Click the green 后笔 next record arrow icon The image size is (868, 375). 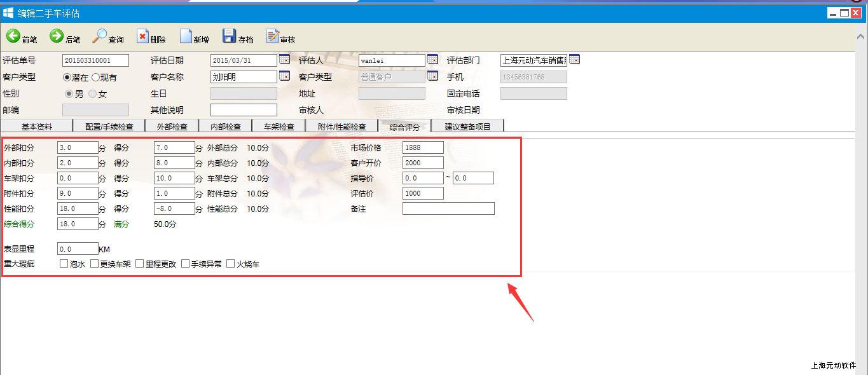click(57, 36)
